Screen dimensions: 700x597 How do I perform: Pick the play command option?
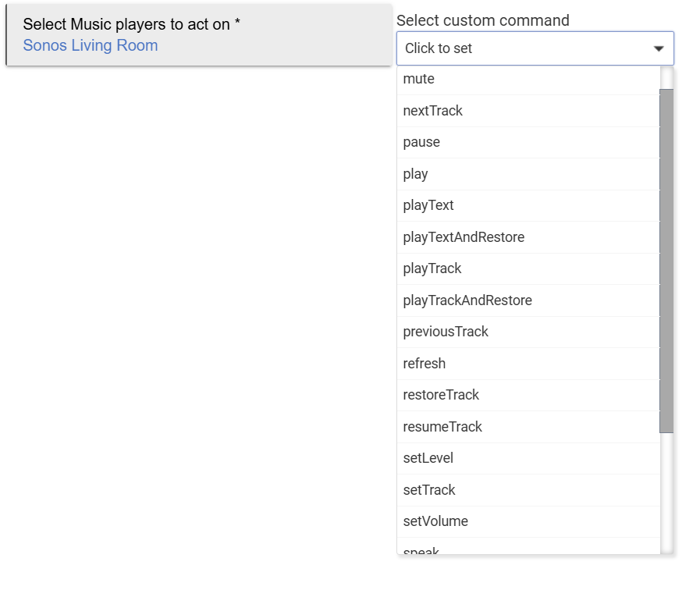click(x=416, y=174)
